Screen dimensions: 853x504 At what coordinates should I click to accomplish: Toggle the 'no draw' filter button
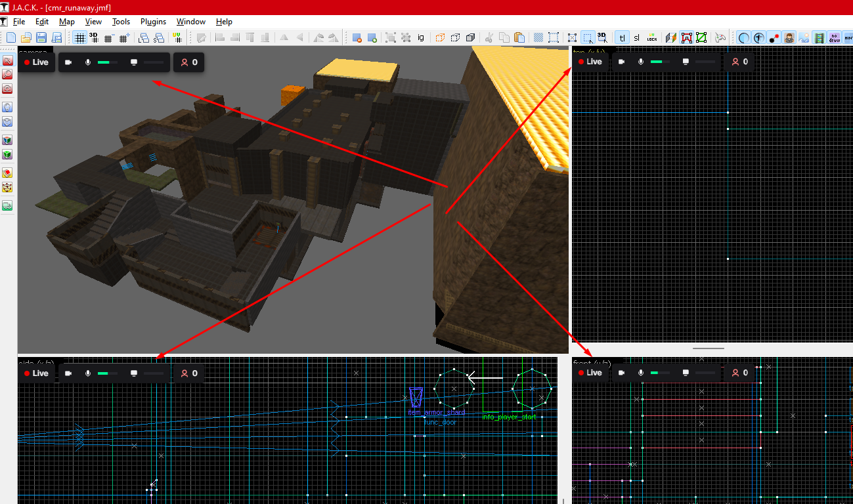click(x=835, y=37)
